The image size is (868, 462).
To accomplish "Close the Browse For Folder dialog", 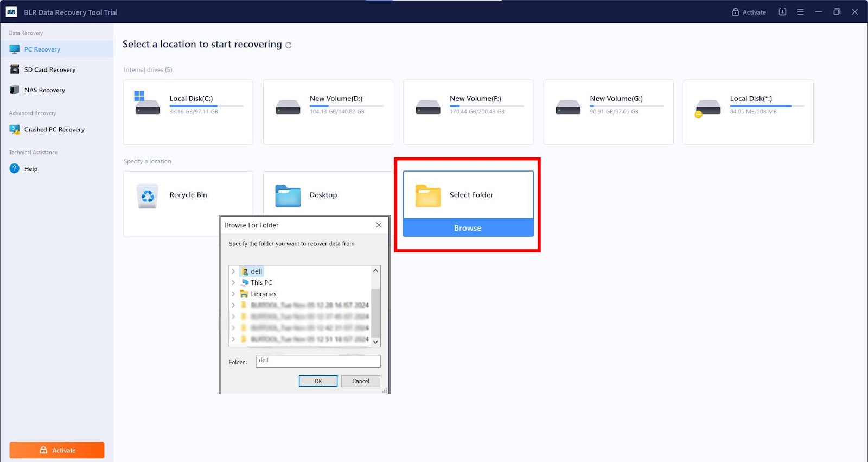I will [379, 225].
